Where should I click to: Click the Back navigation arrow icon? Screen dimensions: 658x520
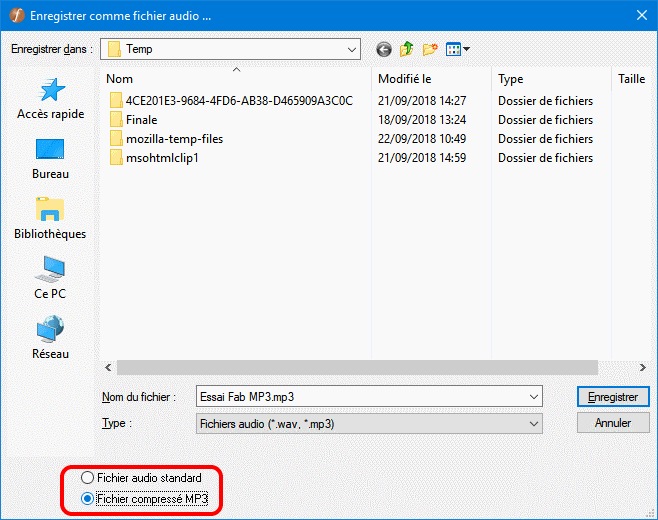click(x=383, y=49)
